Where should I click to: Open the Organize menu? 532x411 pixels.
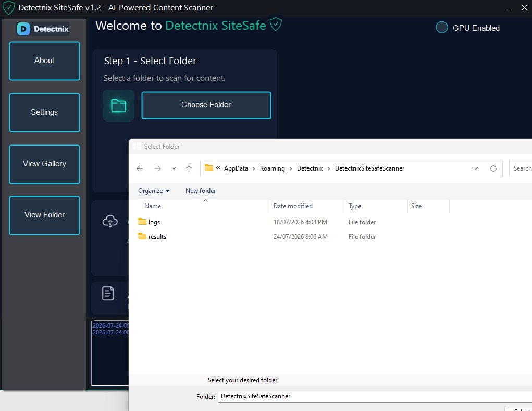(x=154, y=191)
